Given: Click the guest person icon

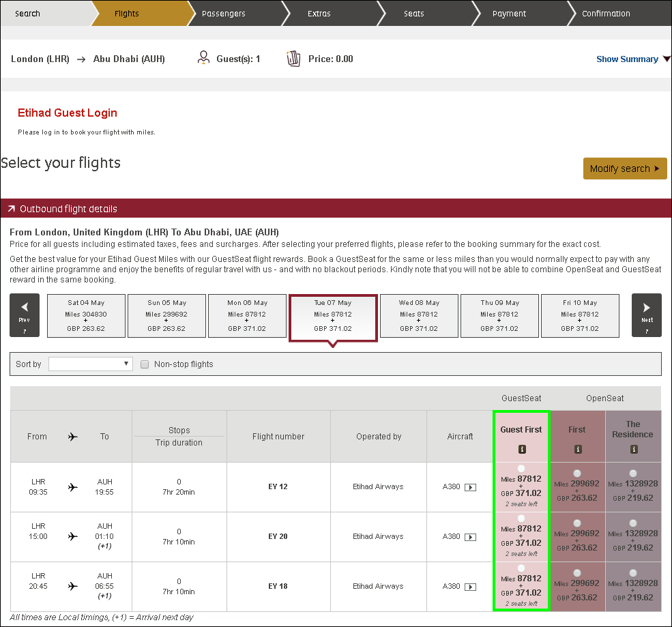Looking at the screenshot, I should (x=203, y=57).
